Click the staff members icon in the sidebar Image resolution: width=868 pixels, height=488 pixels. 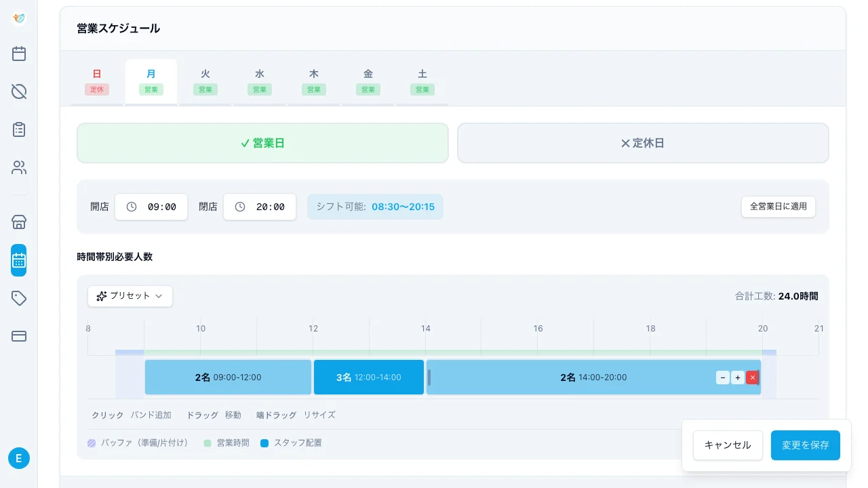19,167
